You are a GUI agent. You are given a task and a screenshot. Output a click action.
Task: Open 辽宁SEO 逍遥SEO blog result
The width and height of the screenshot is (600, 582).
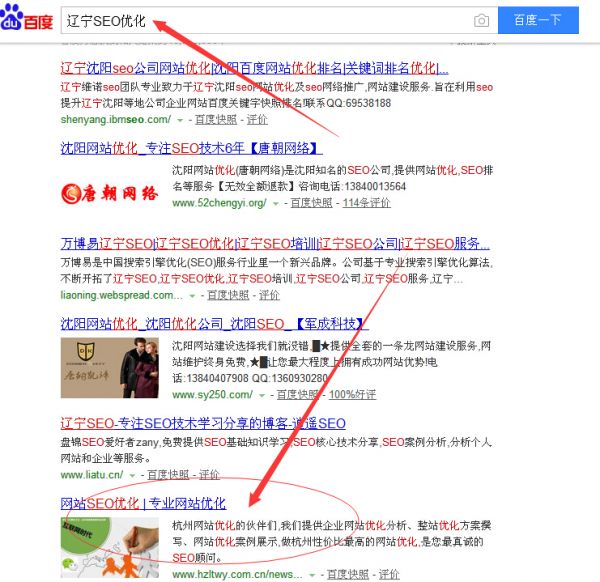(203, 424)
